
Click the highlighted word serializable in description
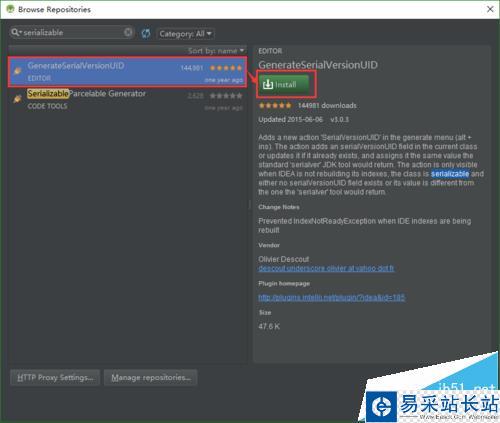450,174
